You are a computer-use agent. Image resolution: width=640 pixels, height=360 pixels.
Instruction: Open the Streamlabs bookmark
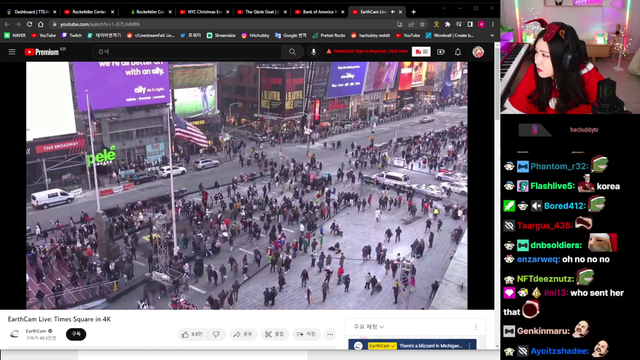(x=221, y=36)
